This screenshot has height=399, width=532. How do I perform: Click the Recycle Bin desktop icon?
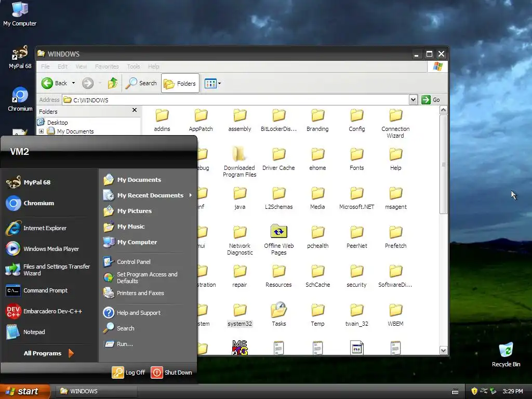(506, 355)
